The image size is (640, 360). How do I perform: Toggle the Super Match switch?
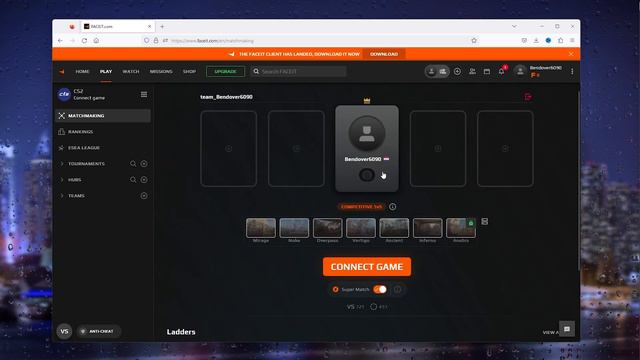[380, 289]
